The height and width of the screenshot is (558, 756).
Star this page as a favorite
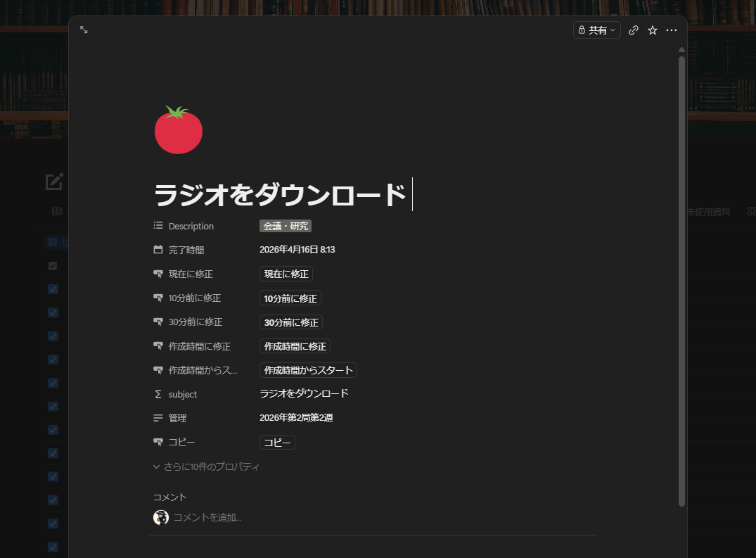[652, 30]
